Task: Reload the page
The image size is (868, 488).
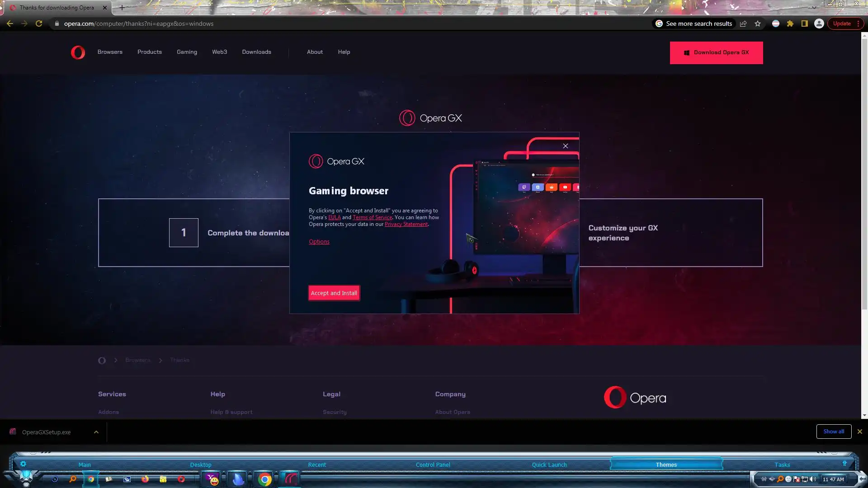Action: [x=39, y=23]
